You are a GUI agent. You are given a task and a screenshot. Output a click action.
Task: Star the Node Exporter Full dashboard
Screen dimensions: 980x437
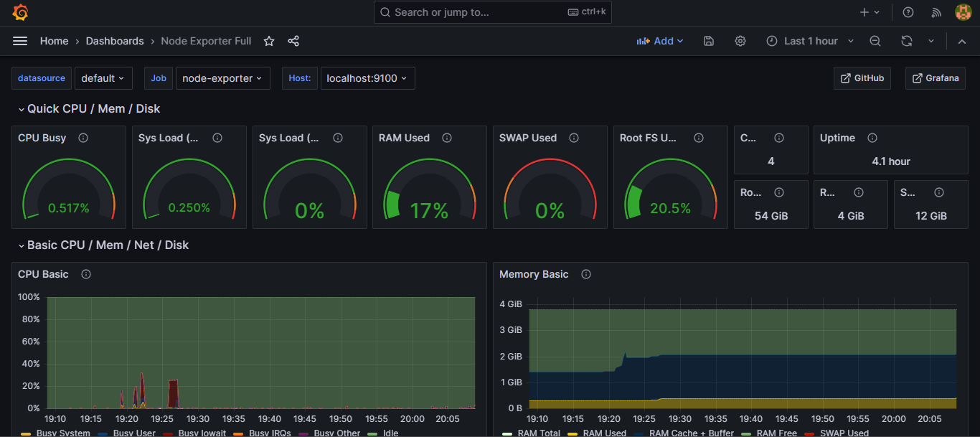(x=268, y=41)
